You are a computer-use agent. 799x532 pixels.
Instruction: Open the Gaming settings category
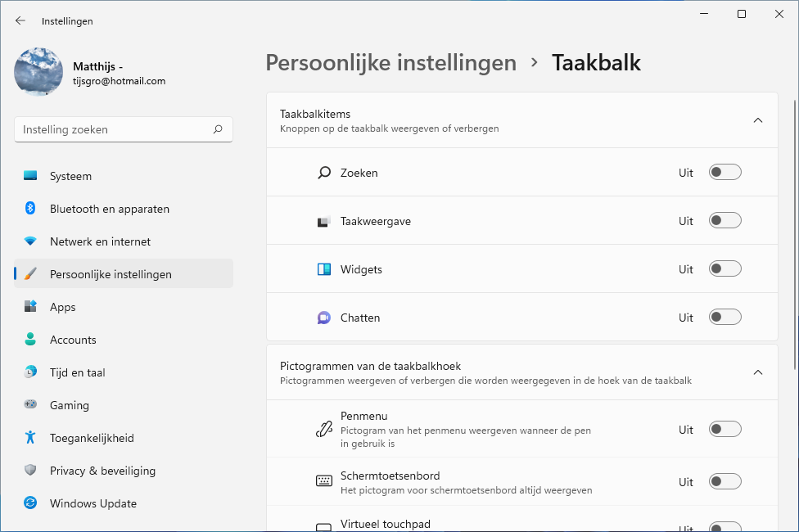coord(69,405)
